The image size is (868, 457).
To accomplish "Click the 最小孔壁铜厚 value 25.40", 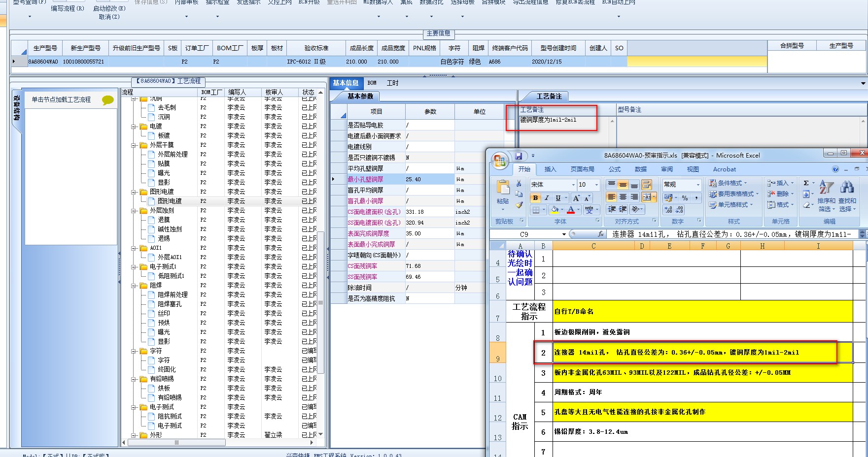I will (x=429, y=179).
